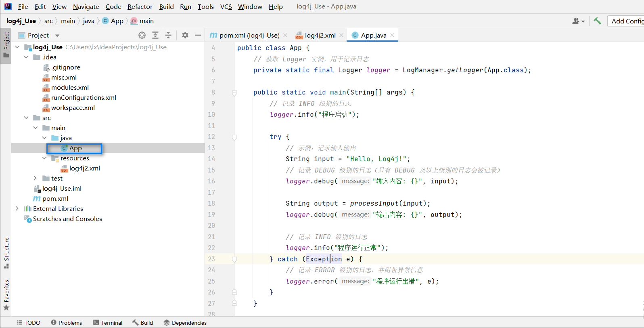This screenshot has width=644, height=328.
Task: Collapse the resources folder
Action: pos(44,158)
